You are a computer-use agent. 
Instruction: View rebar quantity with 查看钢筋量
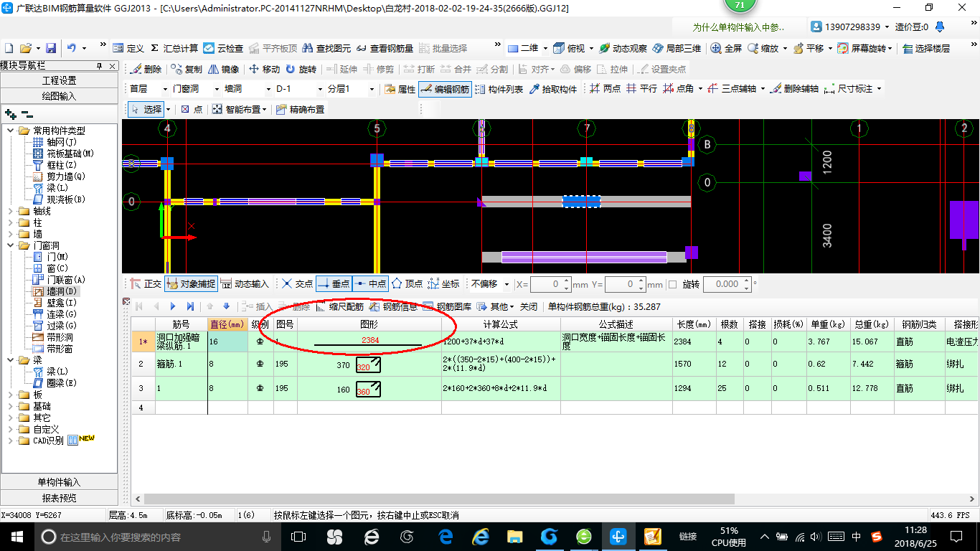coord(385,48)
